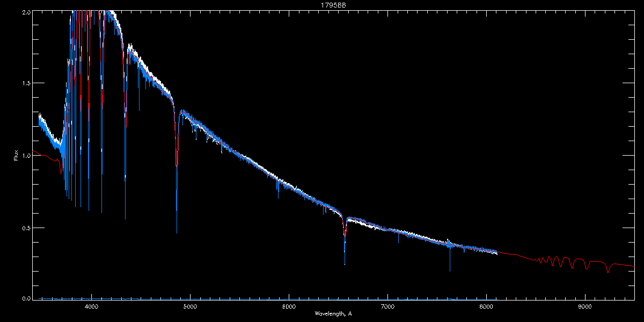The width and height of the screenshot is (644, 322).
Task: Click the 2.0 y-axis tick label
Action: click(x=26, y=12)
